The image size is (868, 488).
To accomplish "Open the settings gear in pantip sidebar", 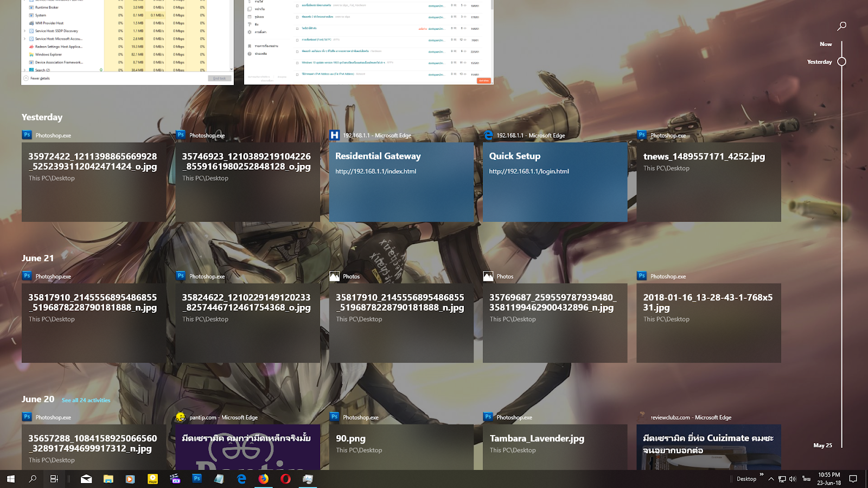I will coord(251,31).
